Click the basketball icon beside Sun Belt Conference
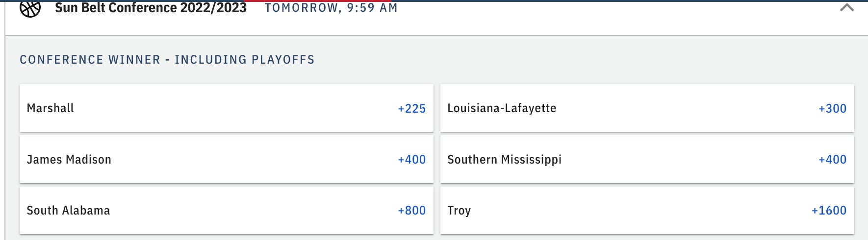Viewport: 868px width, 240px height. click(x=30, y=8)
